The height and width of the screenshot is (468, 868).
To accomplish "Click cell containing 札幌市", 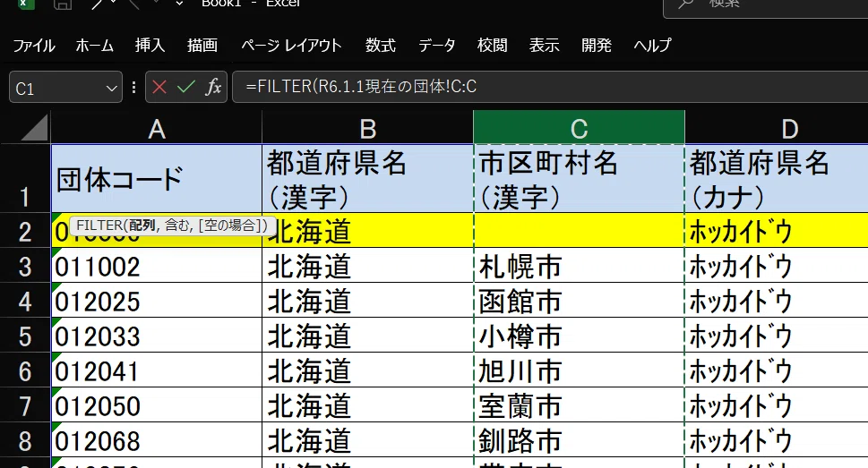I will tap(579, 265).
